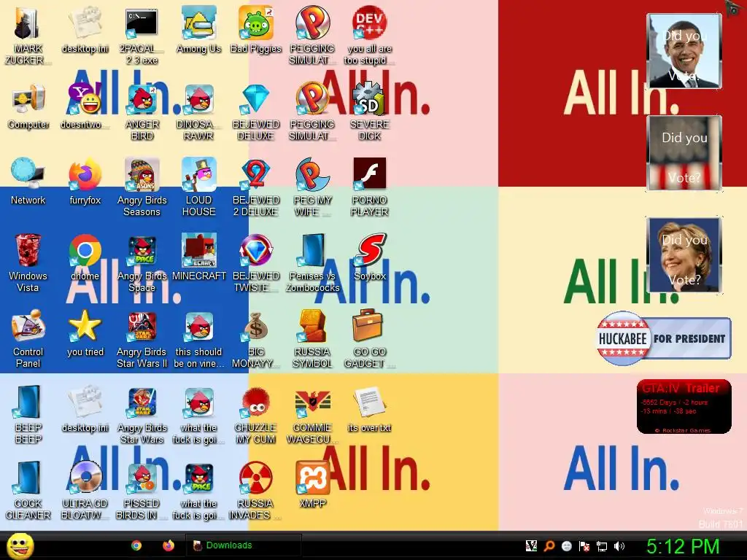Select the you tried star icon
This screenshot has height=560, width=747.
[85, 333]
